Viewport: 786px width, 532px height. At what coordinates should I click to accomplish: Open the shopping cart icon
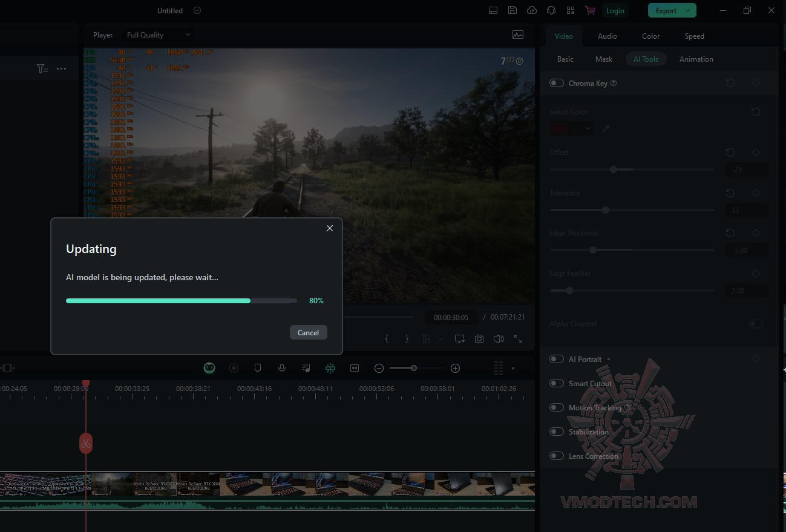click(590, 10)
